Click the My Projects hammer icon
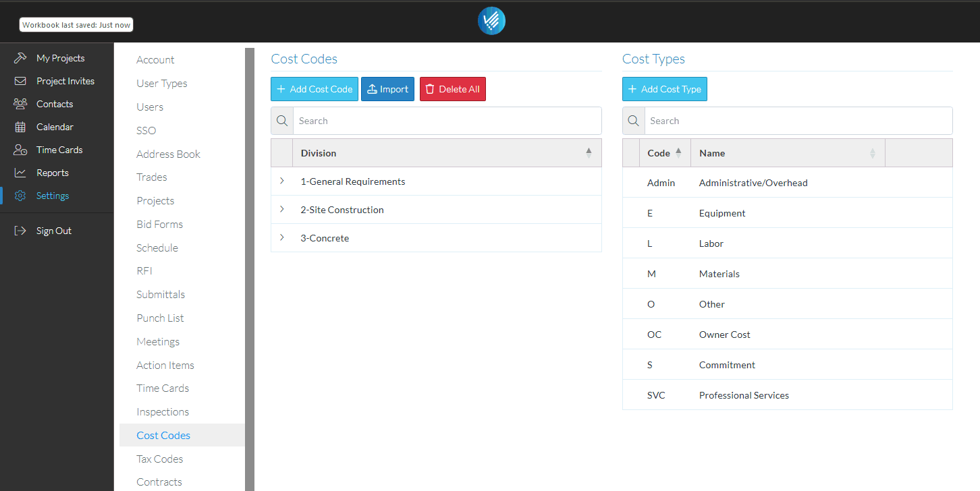Screen dimensions: 980x491 tap(20, 58)
